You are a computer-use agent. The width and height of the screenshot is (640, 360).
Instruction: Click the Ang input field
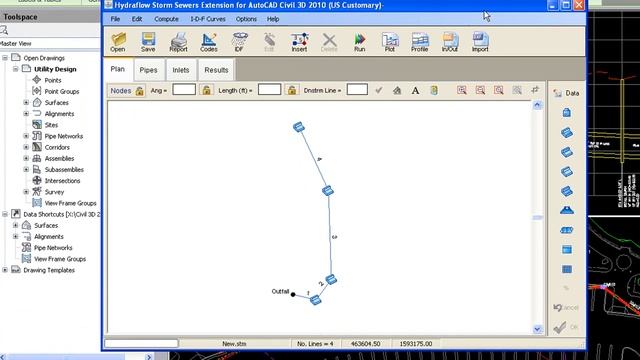coord(184,90)
